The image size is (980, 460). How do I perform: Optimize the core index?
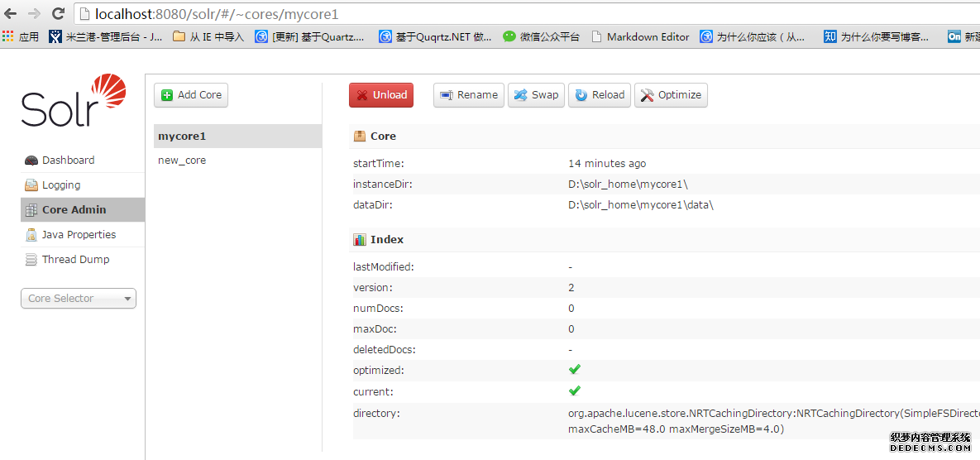click(671, 95)
